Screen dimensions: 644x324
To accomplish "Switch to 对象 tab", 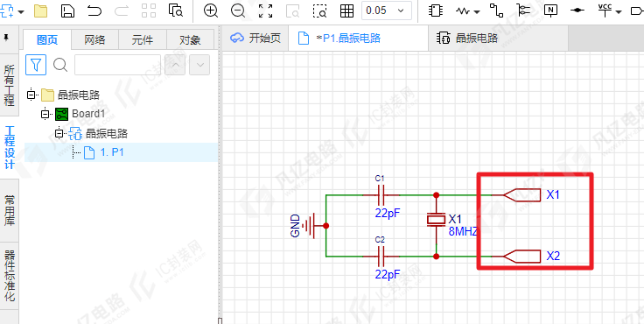I will pyautogui.click(x=190, y=40).
